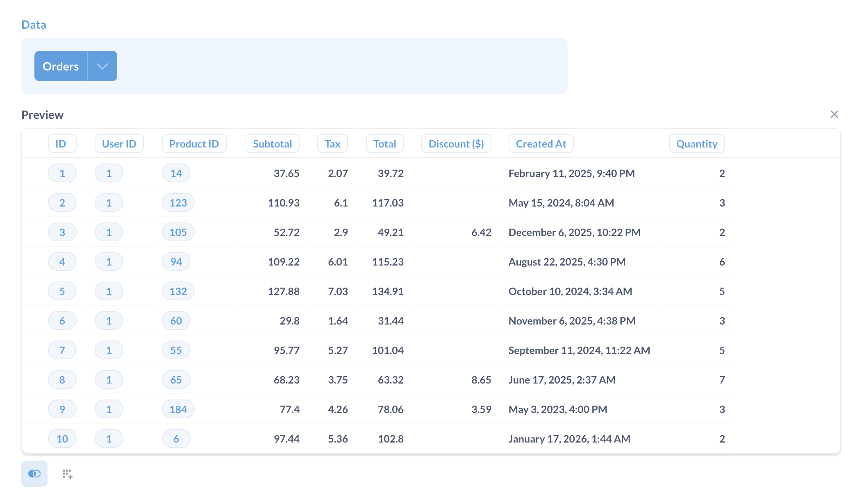This screenshot has height=504, width=864.
Task: Click order ID 10 at the bottom
Action: (62, 438)
